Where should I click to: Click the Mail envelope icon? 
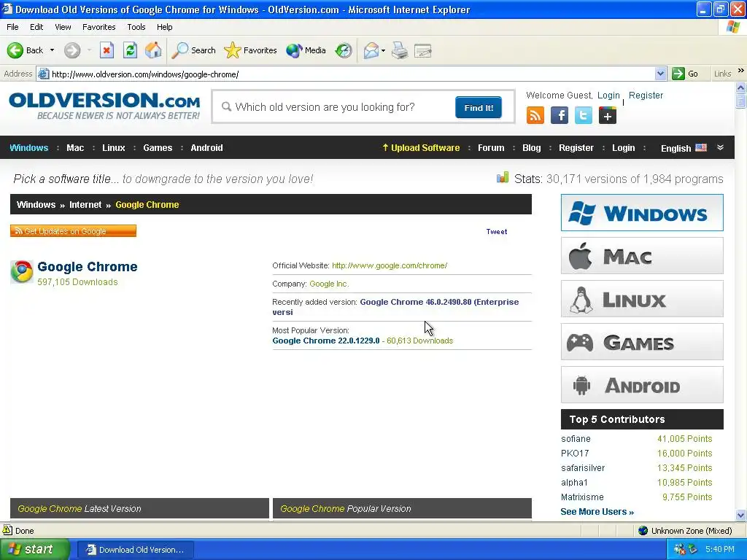click(x=371, y=50)
